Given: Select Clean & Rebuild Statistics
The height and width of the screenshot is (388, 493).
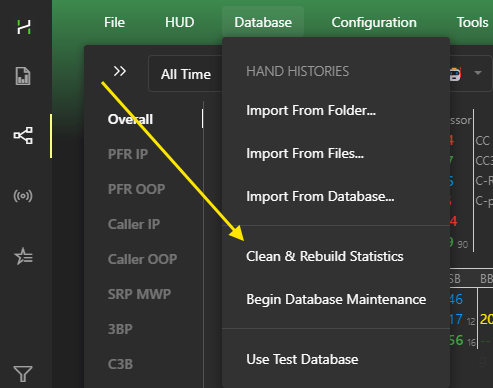Looking at the screenshot, I should 325,256.
